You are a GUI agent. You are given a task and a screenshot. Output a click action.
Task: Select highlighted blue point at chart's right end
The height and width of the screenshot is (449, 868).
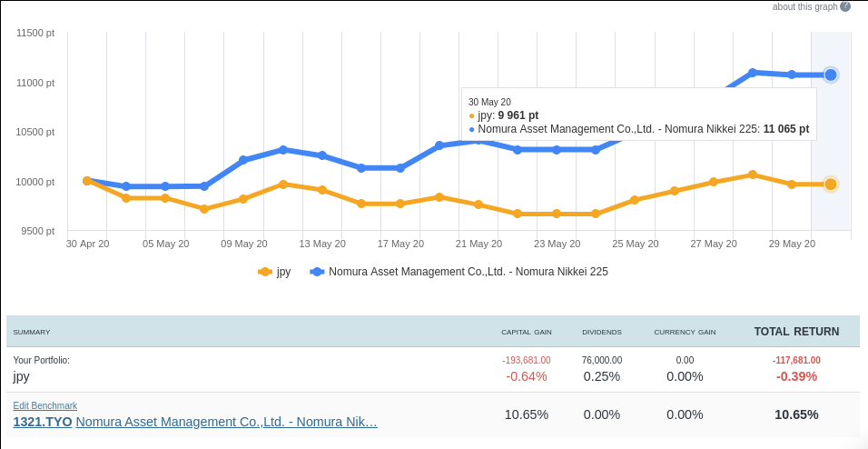[830, 75]
